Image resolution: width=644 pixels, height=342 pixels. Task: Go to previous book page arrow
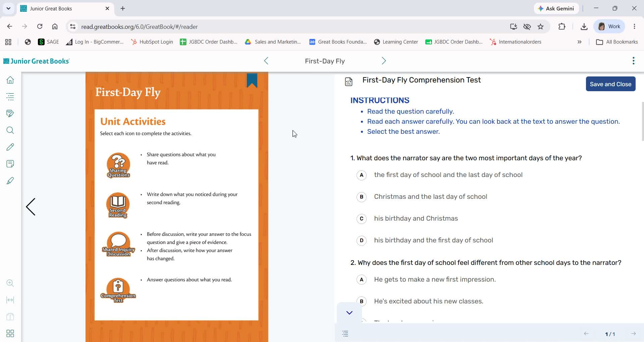tap(31, 207)
